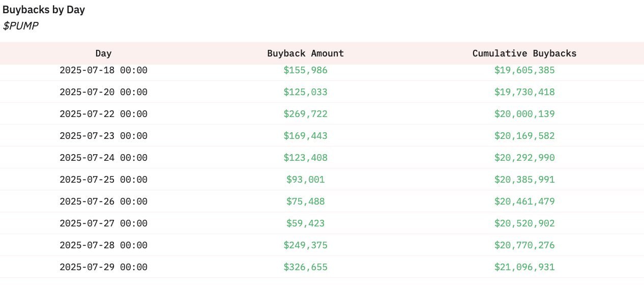Click the $125,033 buyback cell

(305, 92)
